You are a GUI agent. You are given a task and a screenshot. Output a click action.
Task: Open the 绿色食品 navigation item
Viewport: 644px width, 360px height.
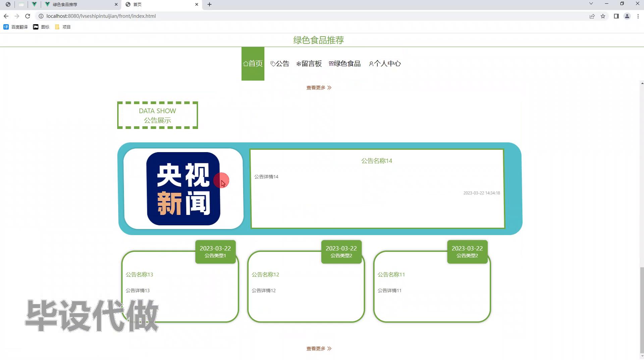[345, 63]
